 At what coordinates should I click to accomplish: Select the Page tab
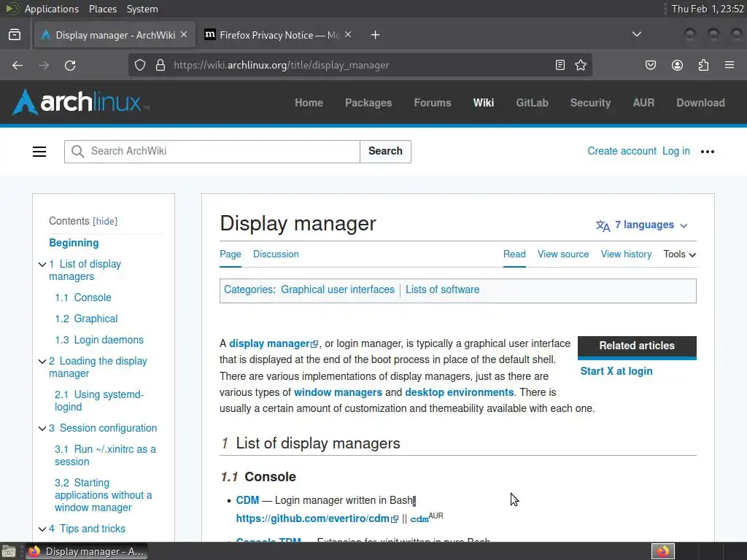230,254
